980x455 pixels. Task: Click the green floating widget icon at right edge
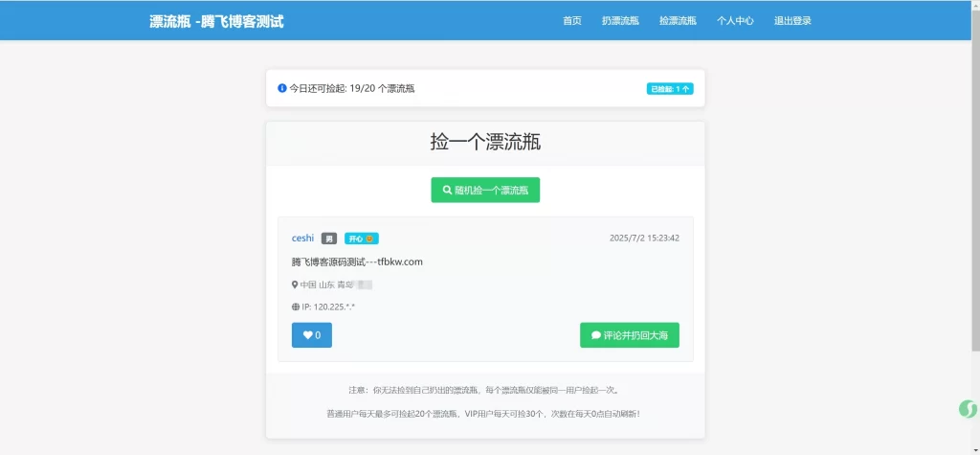[x=969, y=409]
